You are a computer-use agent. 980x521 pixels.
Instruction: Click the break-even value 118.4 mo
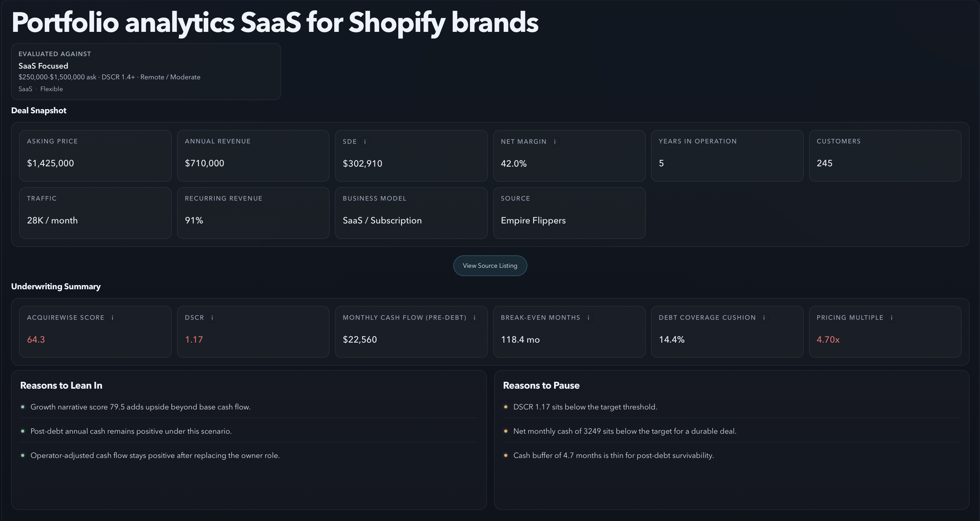tap(520, 339)
